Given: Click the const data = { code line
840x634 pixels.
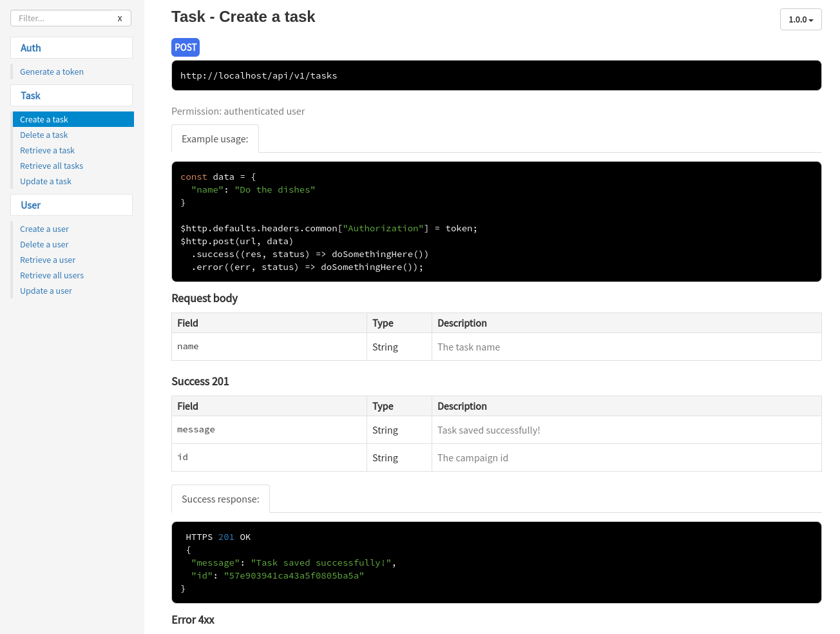Looking at the screenshot, I should 218,177.
